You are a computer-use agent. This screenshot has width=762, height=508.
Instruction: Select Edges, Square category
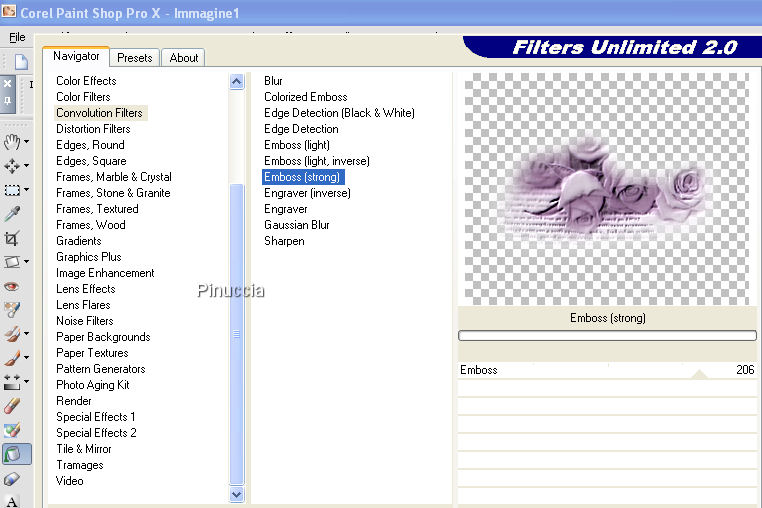(x=91, y=161)
